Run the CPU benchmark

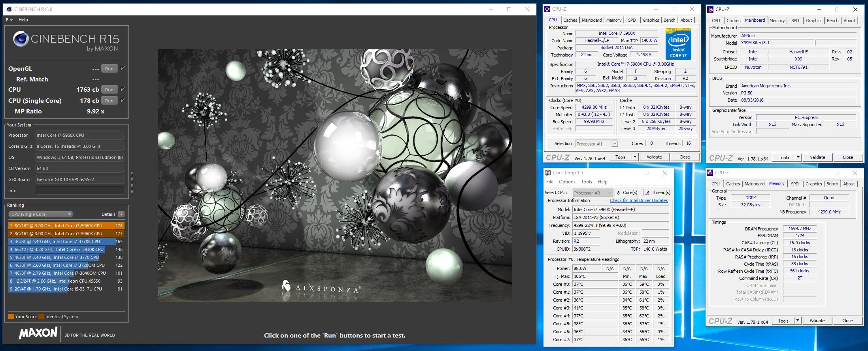[x=109, y=90]
